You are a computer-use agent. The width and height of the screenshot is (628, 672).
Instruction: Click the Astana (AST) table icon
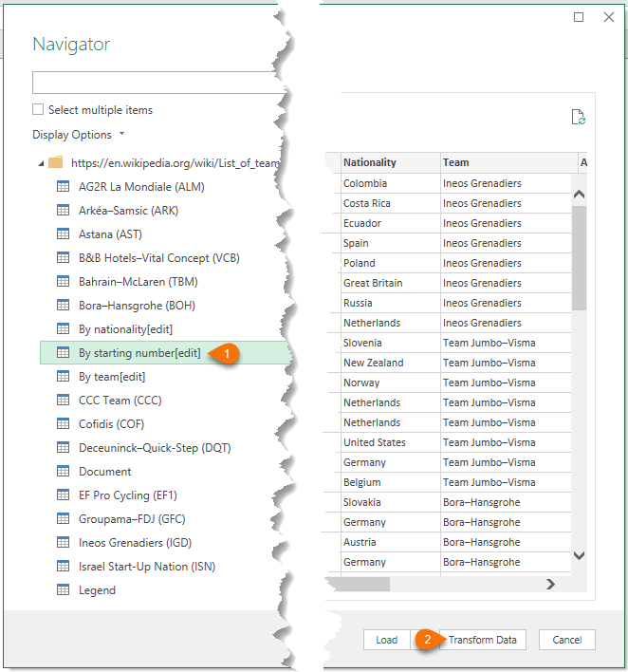click(63, 234)
